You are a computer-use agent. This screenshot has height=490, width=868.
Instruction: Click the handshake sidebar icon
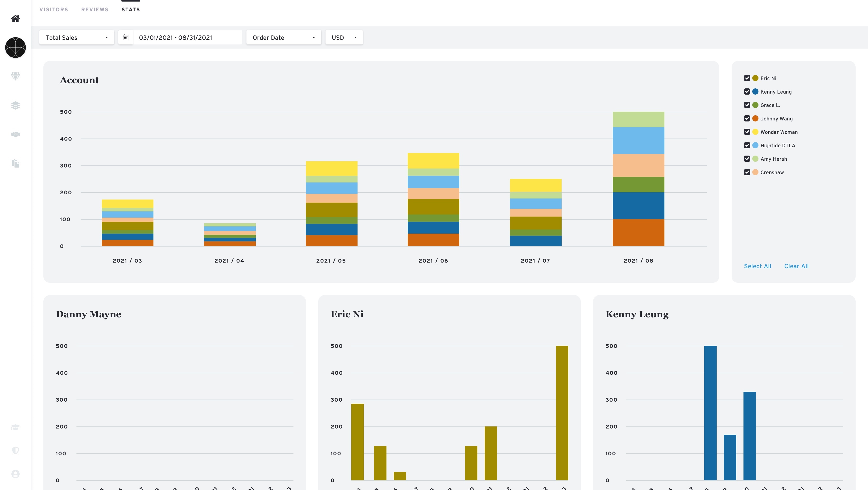pyautogui.click(x=16, y=134)
